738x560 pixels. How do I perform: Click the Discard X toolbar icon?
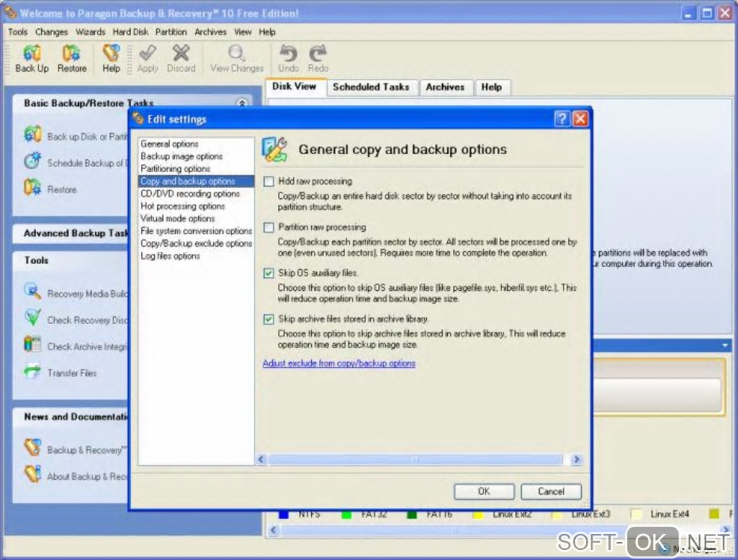181,53
